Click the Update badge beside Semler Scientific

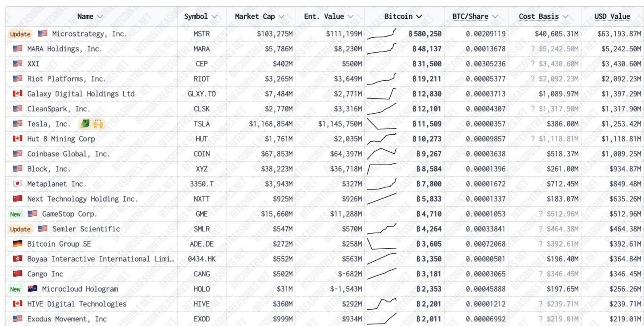(20, 229)
